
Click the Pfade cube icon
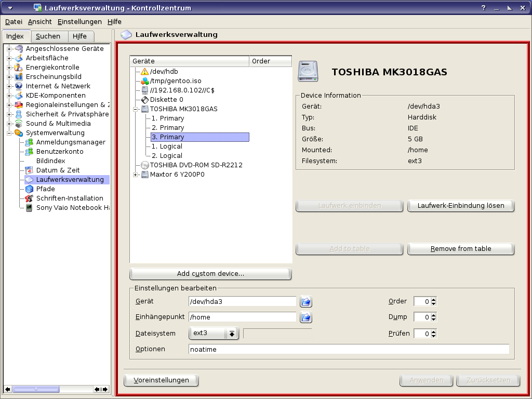pyautogui.click(x=30, y=189)
